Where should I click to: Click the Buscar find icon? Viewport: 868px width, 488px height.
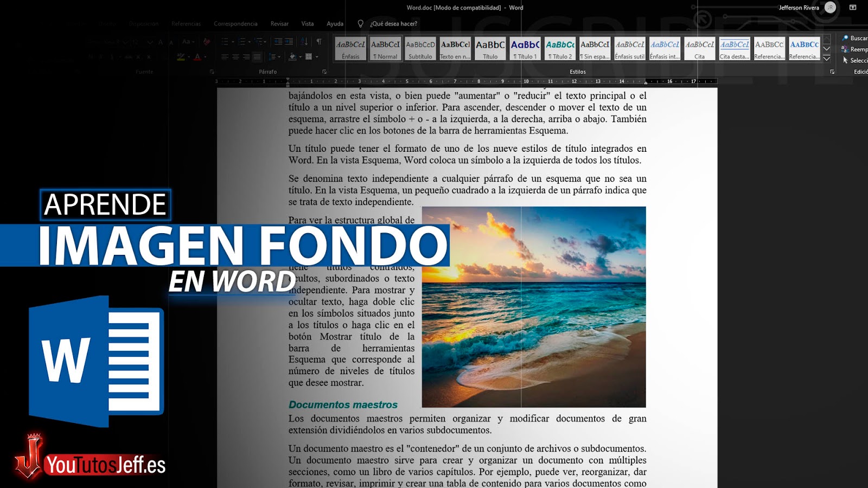[x=845, y=38]
